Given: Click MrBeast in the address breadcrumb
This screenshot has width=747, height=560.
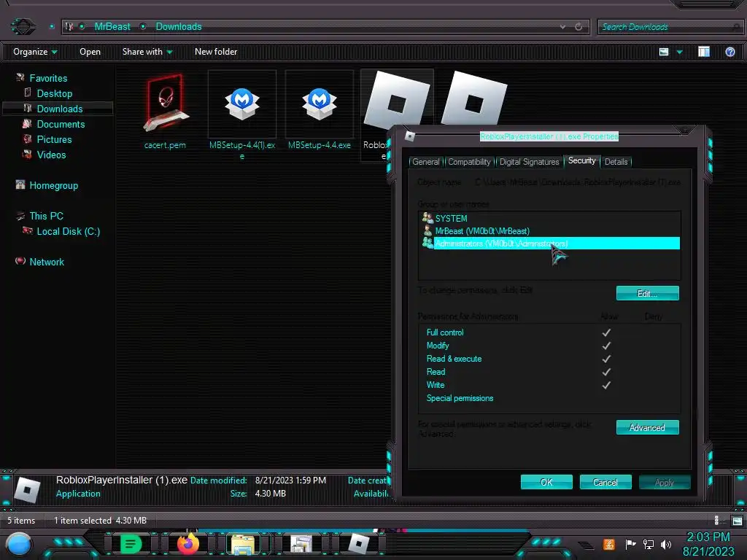Looking at the screenshot, I should point(112,27).
